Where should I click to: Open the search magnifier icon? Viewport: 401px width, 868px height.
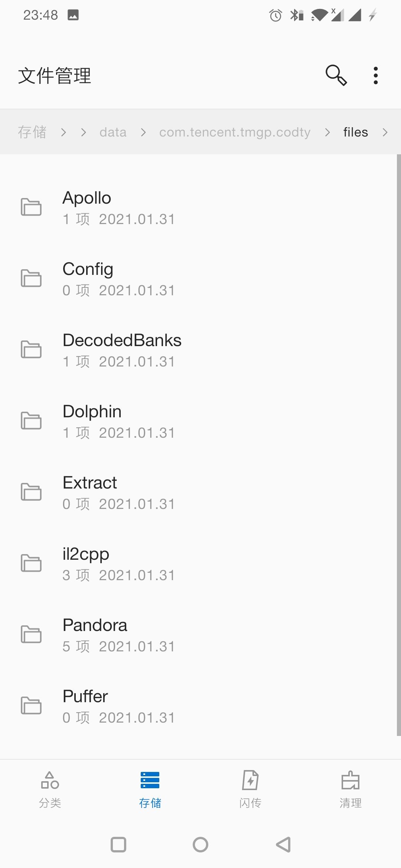click(x=336, y=75)
